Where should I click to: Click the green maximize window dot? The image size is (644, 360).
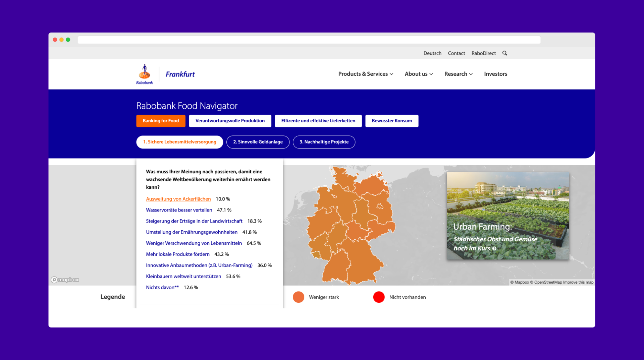click(x=68, y=40)
